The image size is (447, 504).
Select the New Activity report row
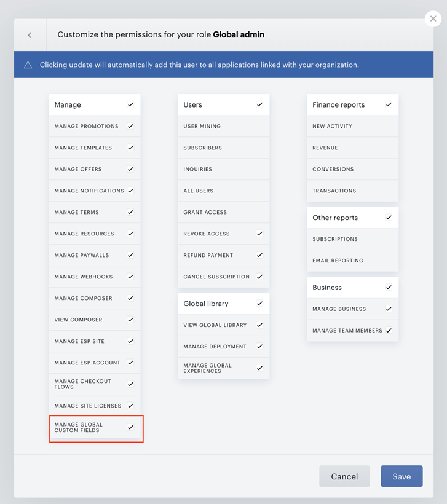pyautogui.click(x=352, y=126)
